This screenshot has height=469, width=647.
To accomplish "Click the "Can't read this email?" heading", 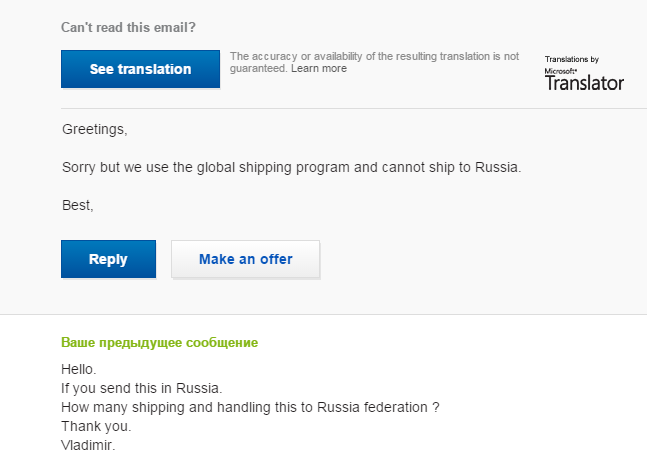I will click(x=128, y=28).
